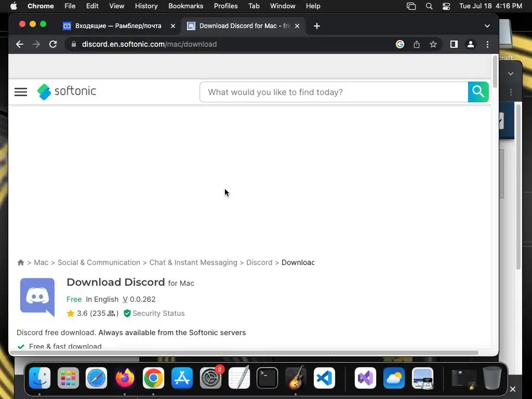This screenshot has width=532, height=399.
Task: Open Trash from Dock
Action: click(492, 378)
